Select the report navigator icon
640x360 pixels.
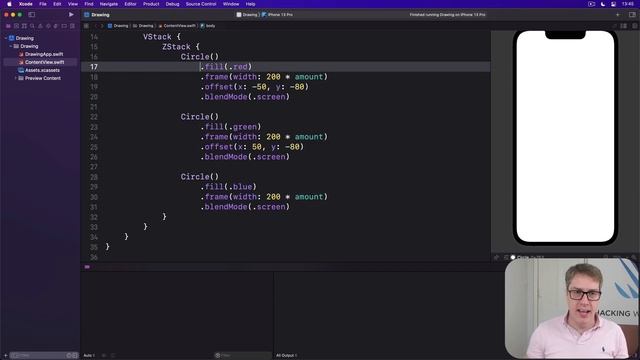72,26
